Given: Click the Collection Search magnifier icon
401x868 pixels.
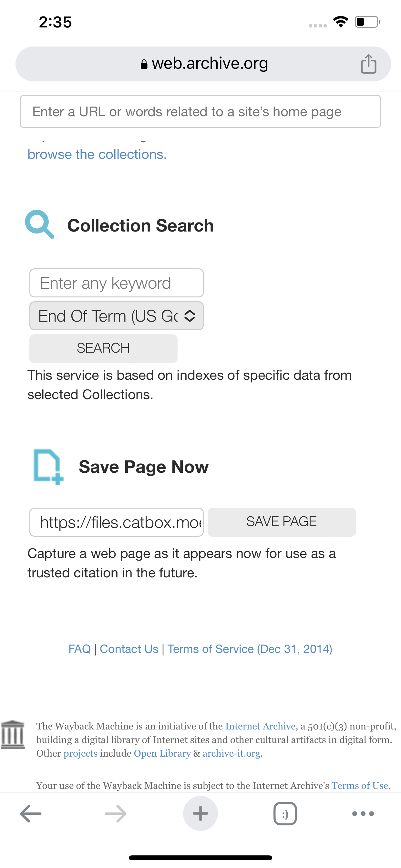Looking at the screenshot, I should coord(40,224).
